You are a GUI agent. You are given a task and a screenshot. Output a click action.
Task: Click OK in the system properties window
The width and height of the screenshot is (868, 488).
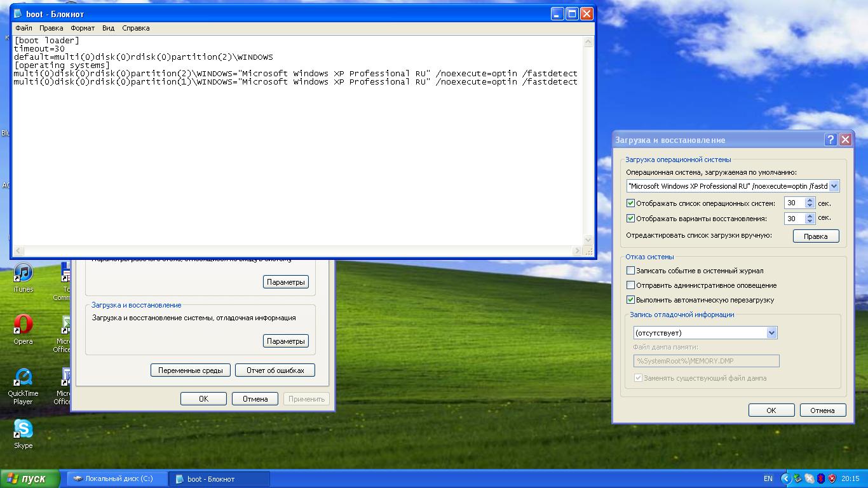click(203, 398)
